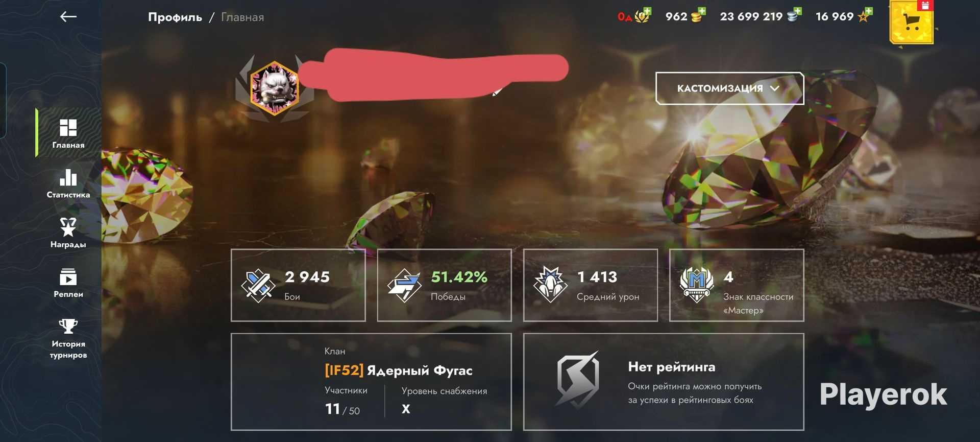Click Профиль in the breadcrumb
Image resolution: width=980 pixels, height=442 pixels.
point(175,17)
